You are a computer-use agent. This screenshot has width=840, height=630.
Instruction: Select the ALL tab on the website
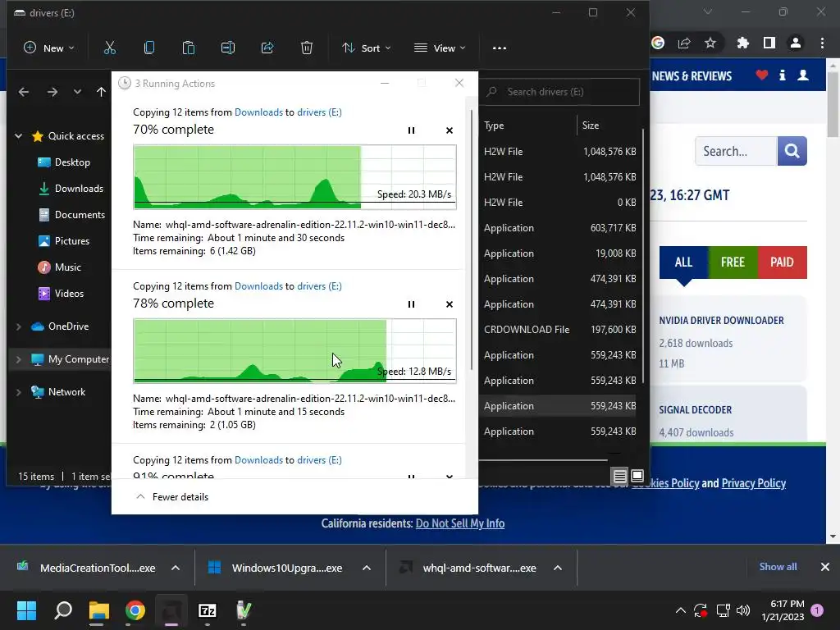(683, 262)
